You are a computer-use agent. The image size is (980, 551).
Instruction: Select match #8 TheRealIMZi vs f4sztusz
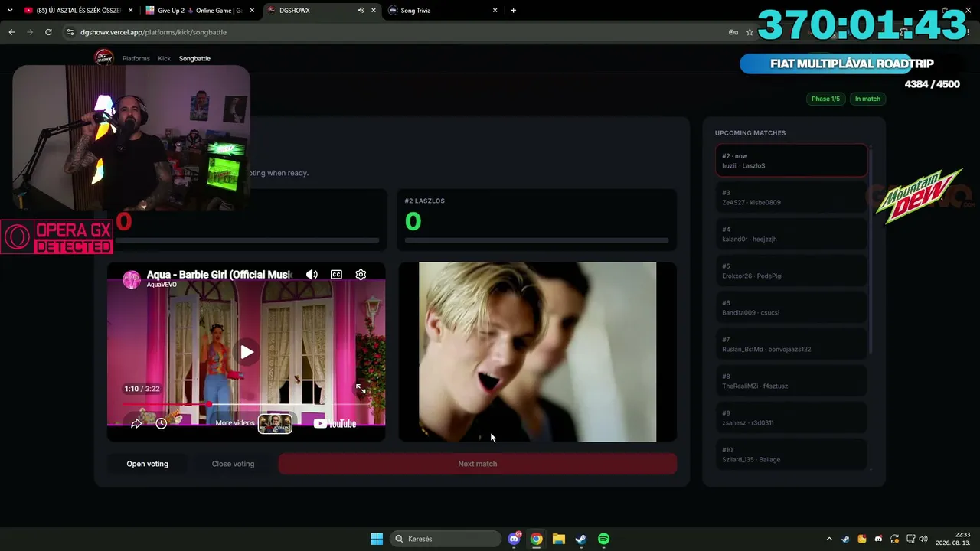pos(792,381)
